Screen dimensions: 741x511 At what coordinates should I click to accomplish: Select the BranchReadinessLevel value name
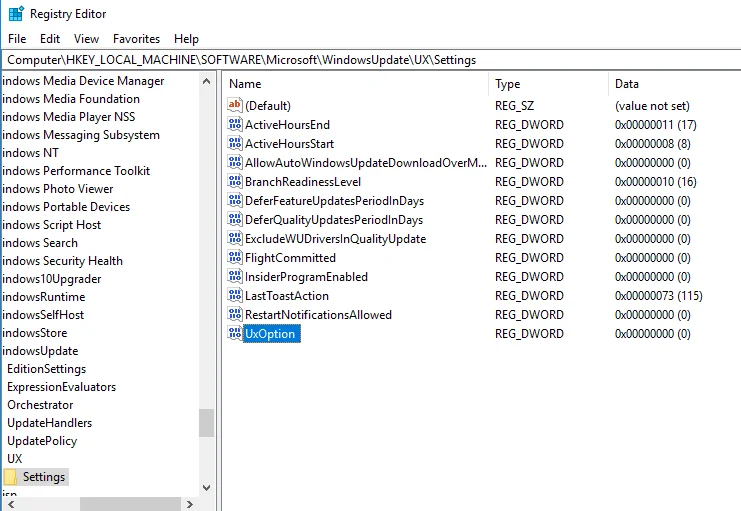pyautogui.click(x=303, y=182)
